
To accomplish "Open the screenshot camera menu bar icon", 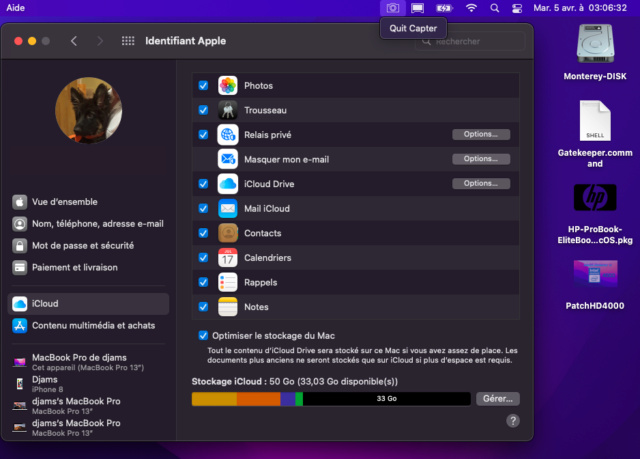I will (393, 8).
